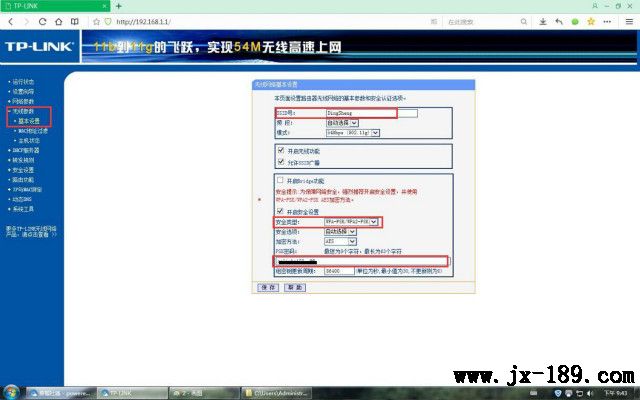Expand 转发规则 sidebar section

pos(23,160)
